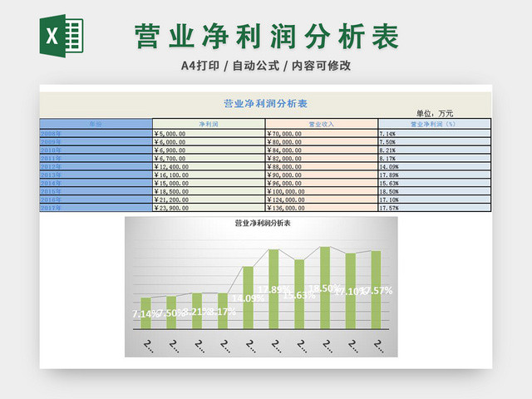Select the 2013年 row label
The width and height of the screenshot is (532, 399).
96,175
